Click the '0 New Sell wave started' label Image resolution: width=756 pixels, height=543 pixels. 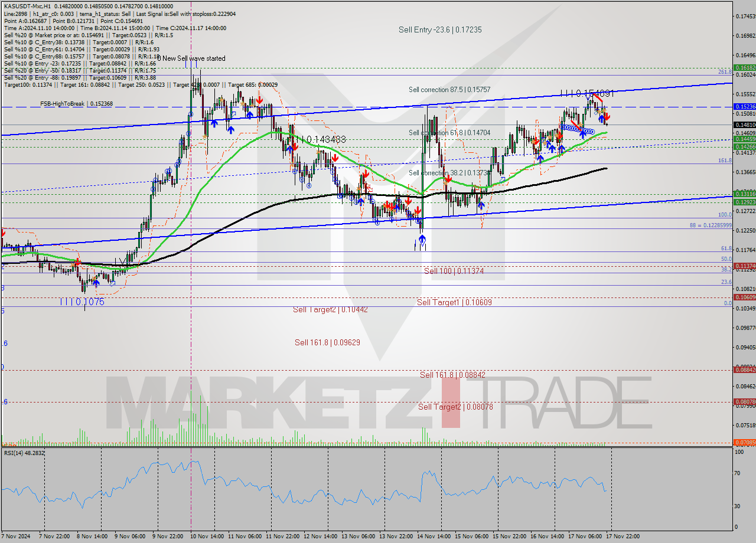pos(191,58)
